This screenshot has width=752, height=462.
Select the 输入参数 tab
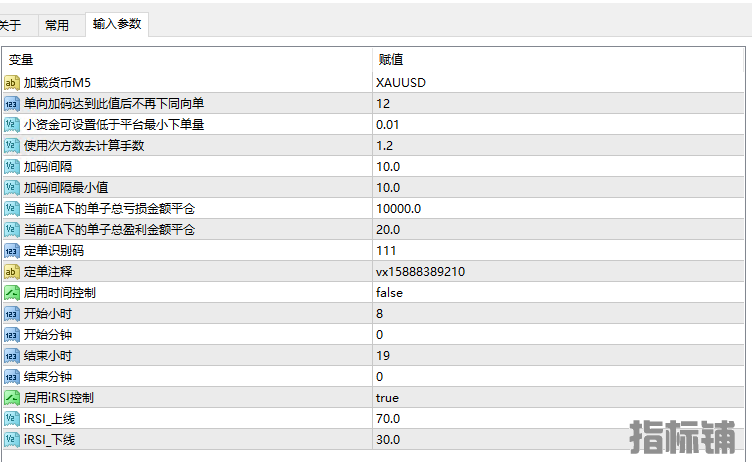[117, 24]
